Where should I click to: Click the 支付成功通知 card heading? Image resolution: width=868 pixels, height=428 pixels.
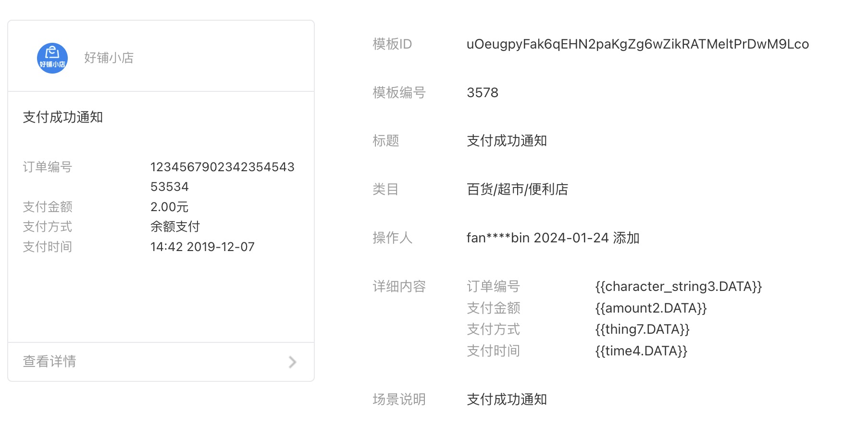(x=63, y=117)
